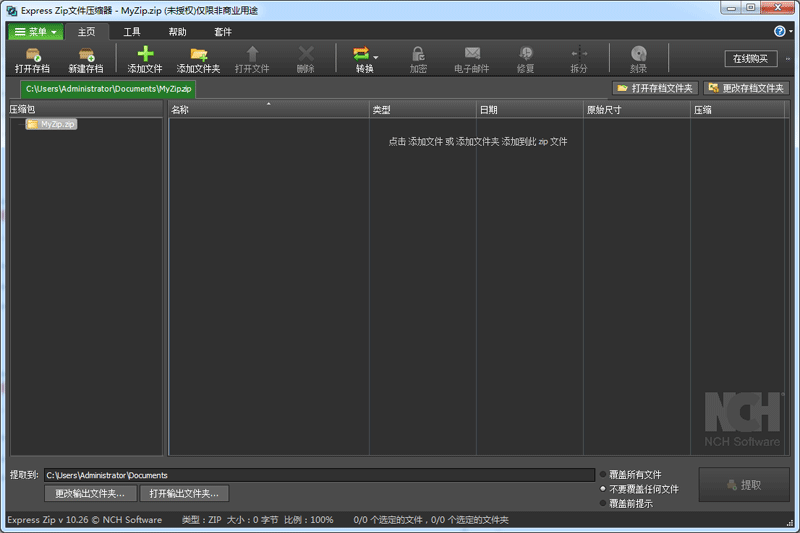Switch to the 套件 tab
Viewport: 800px width, 533px height.
pyautogui.click(x=222, y=32)
